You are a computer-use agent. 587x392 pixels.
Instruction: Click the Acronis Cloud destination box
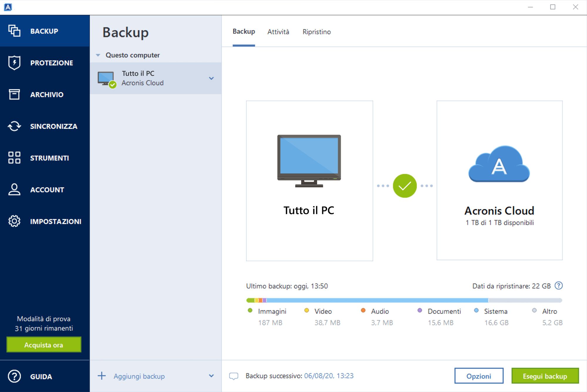[499, 180]
